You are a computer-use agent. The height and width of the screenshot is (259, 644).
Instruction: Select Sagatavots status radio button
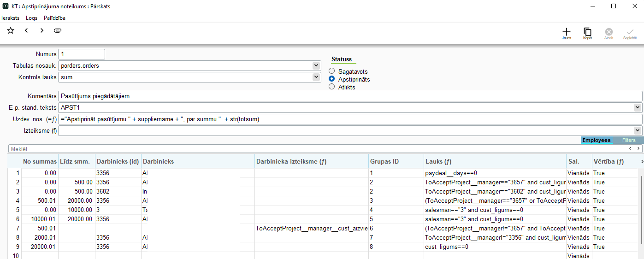(x=332, y=71)
